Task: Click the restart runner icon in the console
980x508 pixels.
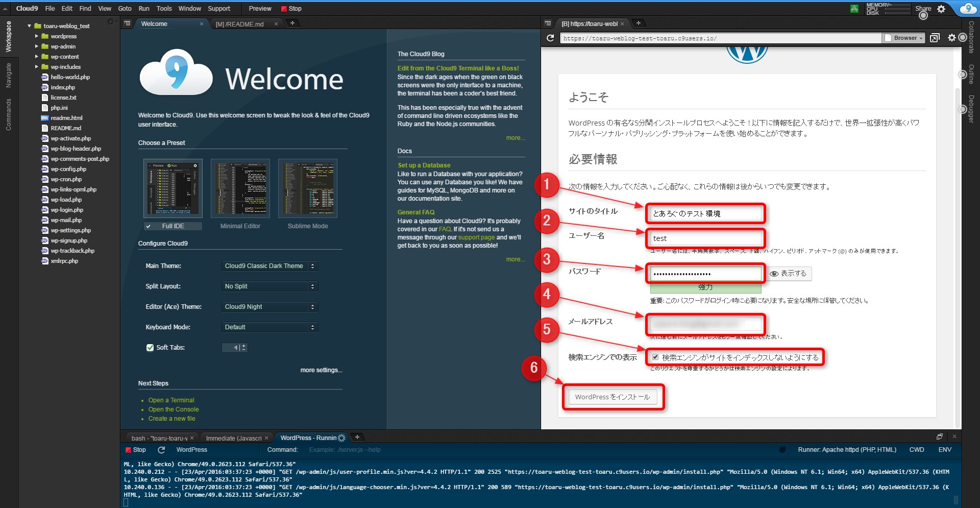Action: (161, 450)
